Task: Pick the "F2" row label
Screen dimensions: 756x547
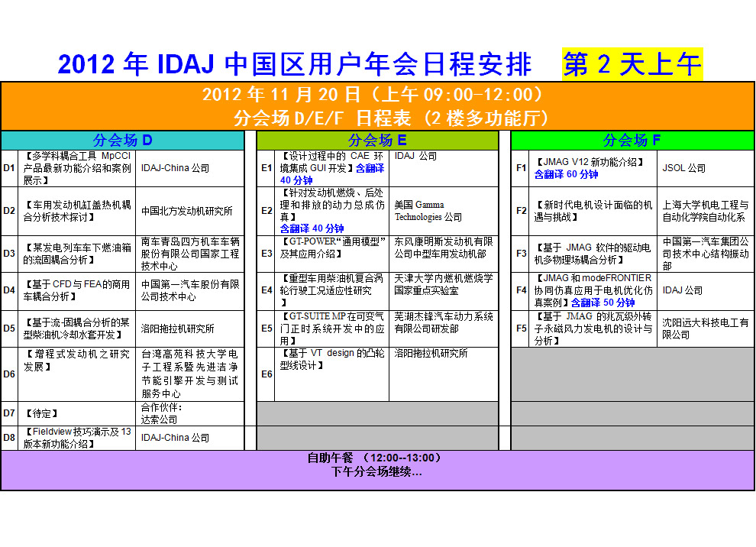Action: tap(522, 211)
